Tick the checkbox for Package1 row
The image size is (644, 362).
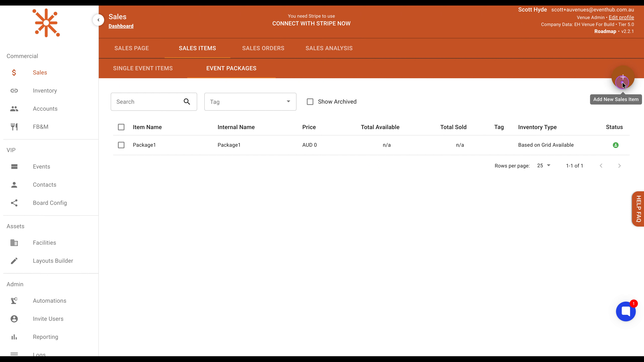click(121, 145)
